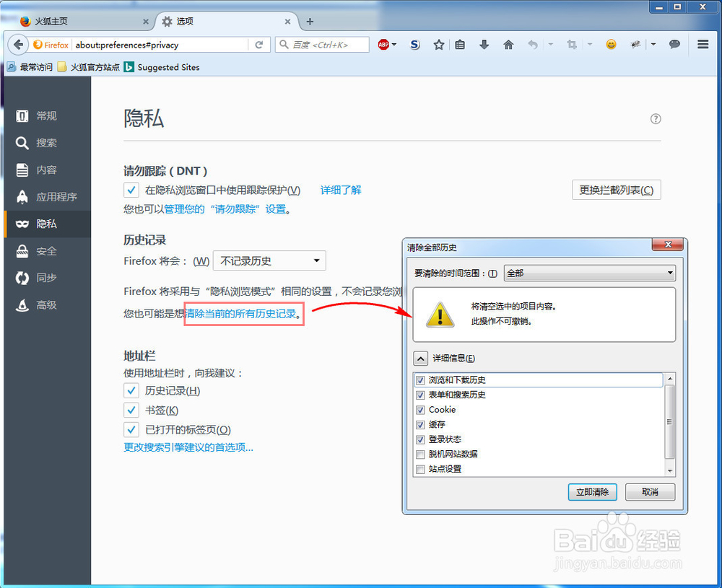Open the 常规 general settings section
Image resolution: width=722 pixels, height=588 pixels.
pyautogui.click(x=48, y=116)
